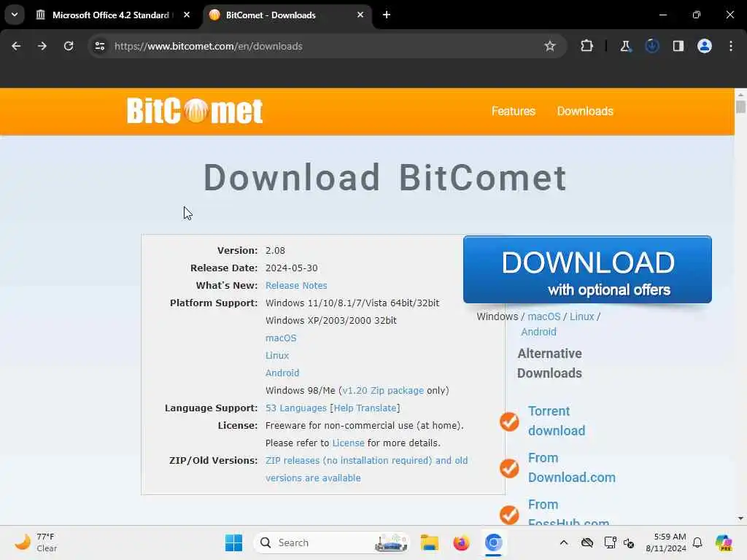Click the version value '2.08'
Screen dimensions: 747x560
coord(275,251)
